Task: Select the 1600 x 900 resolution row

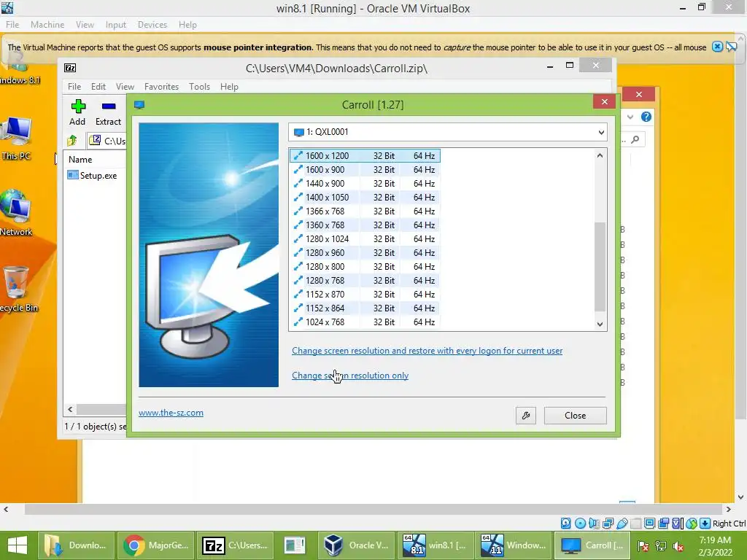Action: [365, 169]
